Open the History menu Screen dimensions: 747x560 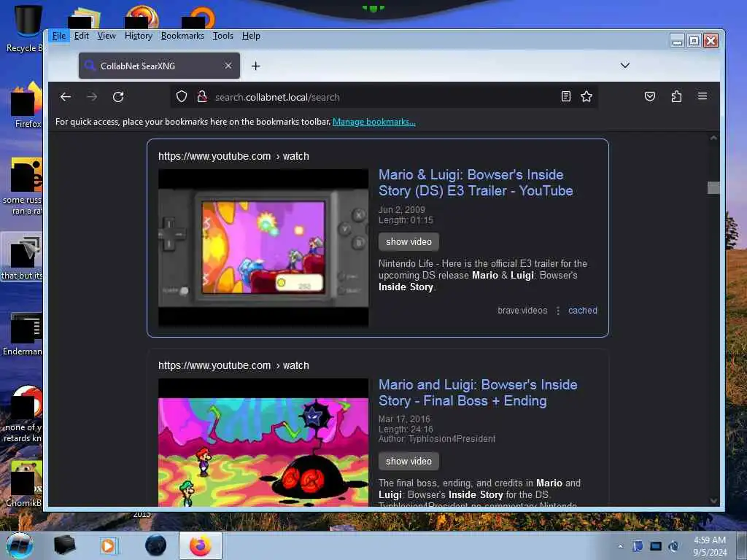pyautogui.click(x=138, y=36)
